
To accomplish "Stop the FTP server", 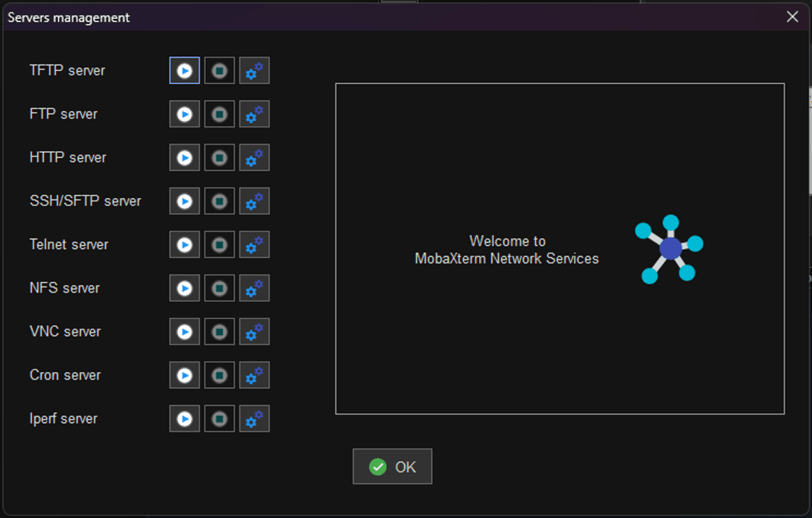I will tap(219, 114).
